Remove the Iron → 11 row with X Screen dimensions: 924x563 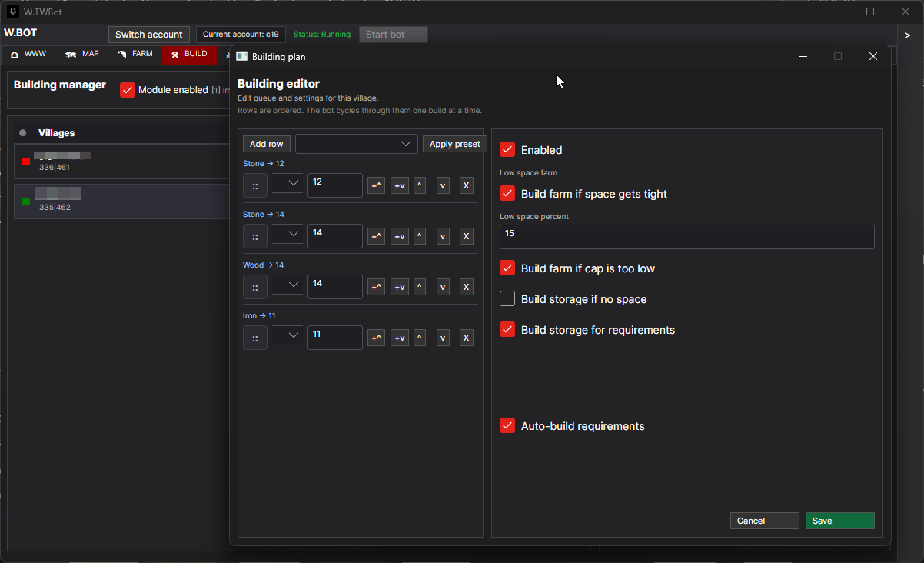(x=466, y=338)
